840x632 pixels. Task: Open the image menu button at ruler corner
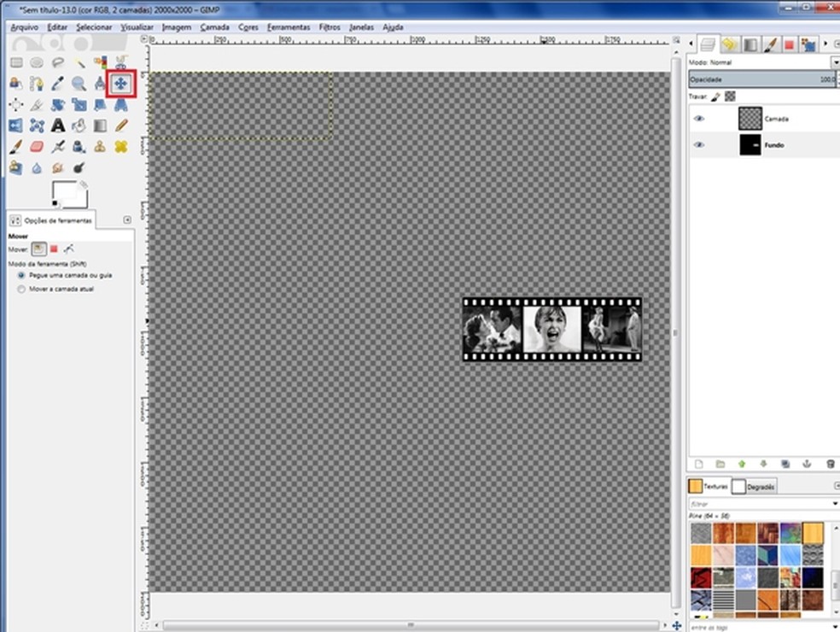143,39
